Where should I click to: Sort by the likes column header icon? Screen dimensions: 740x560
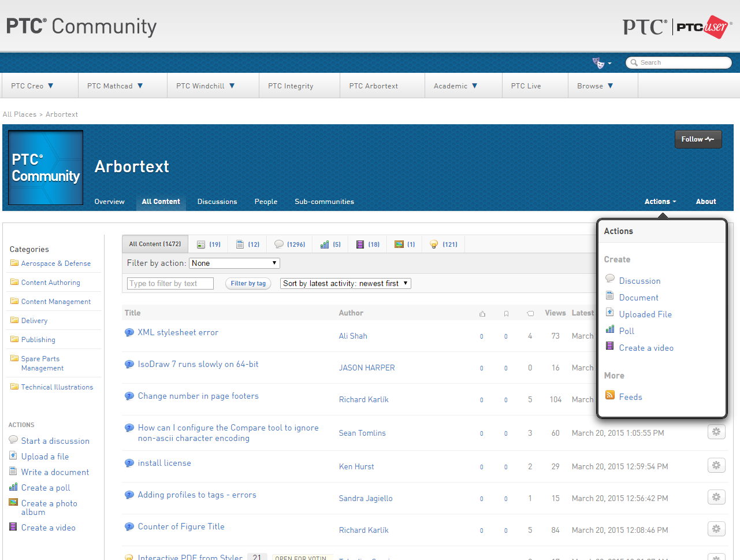pyautogui.click(x=482, y=314)
